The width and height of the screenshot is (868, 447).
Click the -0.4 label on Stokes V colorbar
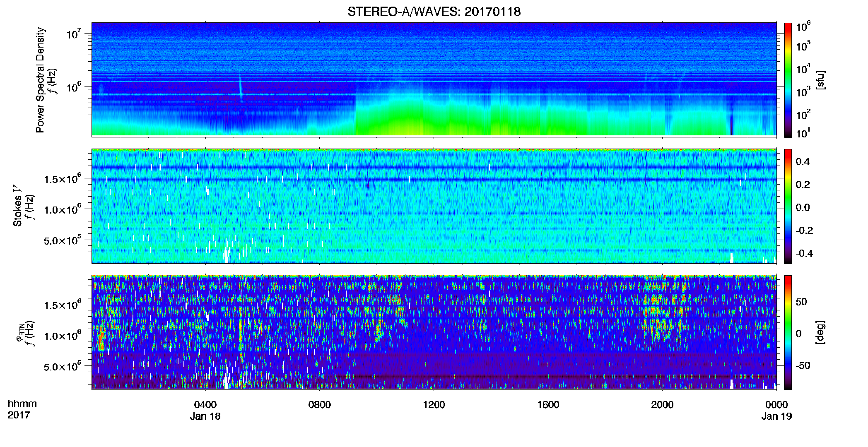[804, 253]
